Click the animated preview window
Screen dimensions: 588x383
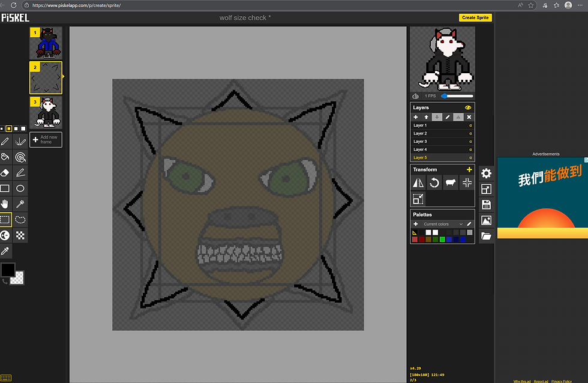[x=443, y=59]
